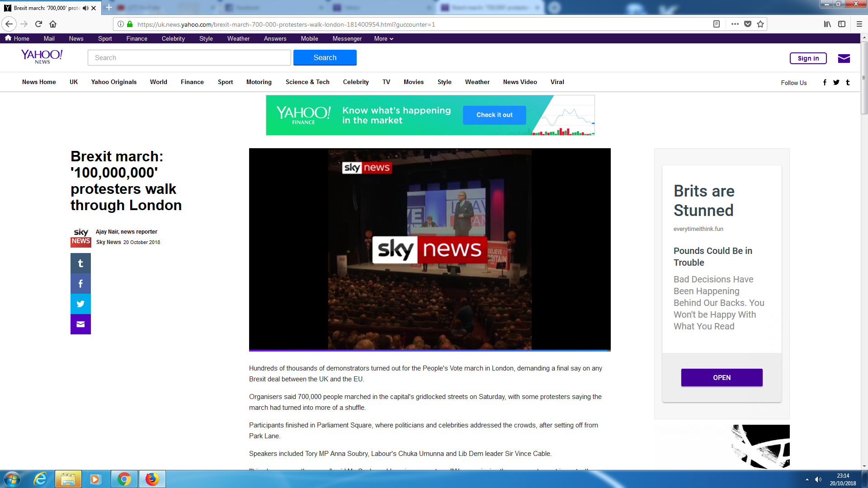Share article on Tumblr side button
Screen dimensions: 868x488
pos(80,263)
